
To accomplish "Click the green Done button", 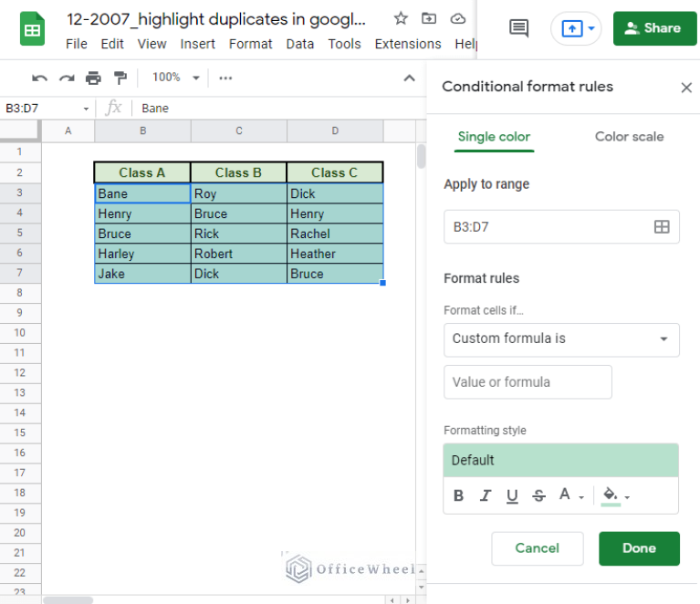I will click(639, 548).
